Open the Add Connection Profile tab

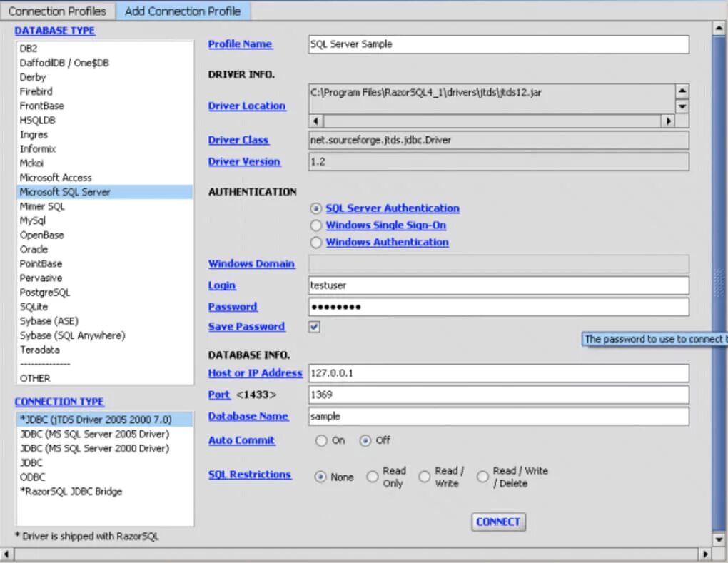(x=183, y=11)
